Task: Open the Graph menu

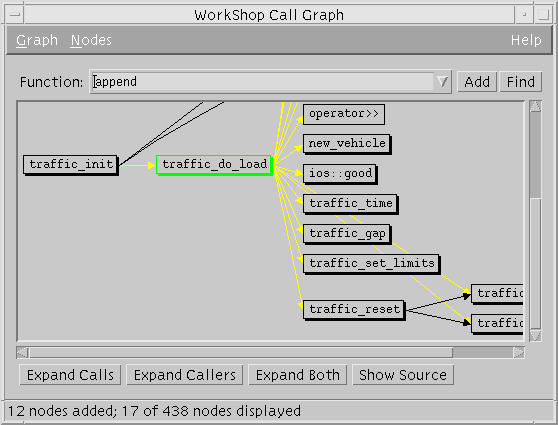Action: [37, 40]
